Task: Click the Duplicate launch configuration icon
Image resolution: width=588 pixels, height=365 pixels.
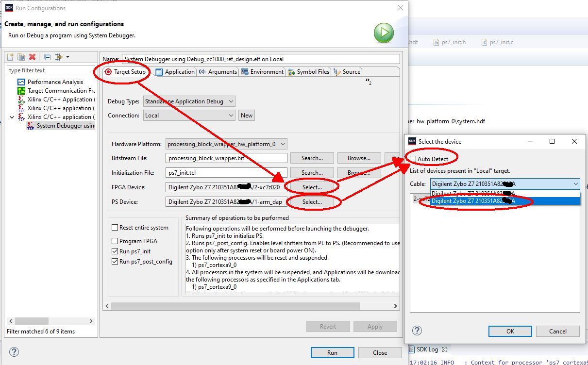Action: [21, 57]
